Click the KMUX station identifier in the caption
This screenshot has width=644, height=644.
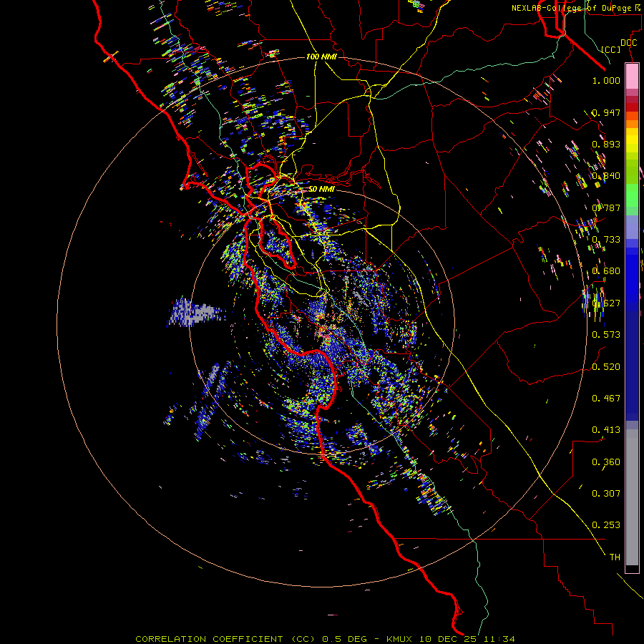tap(401, 639)
